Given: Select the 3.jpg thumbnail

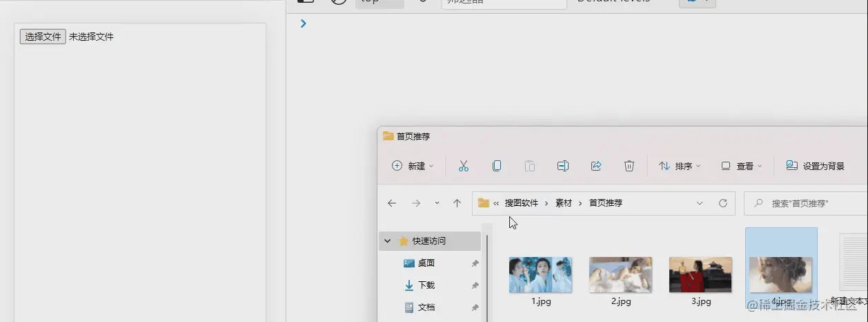Looking at the screenshot, I should 700,274.
